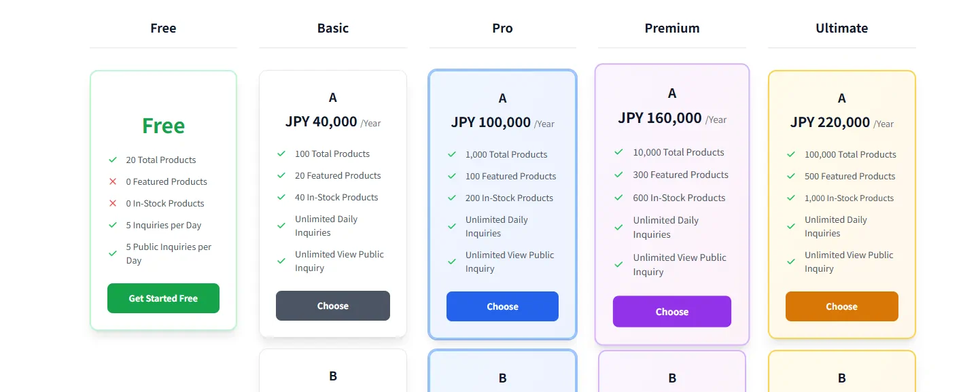
Task: Choose the Pro plan with blue button
Action: tap(502, 306)
